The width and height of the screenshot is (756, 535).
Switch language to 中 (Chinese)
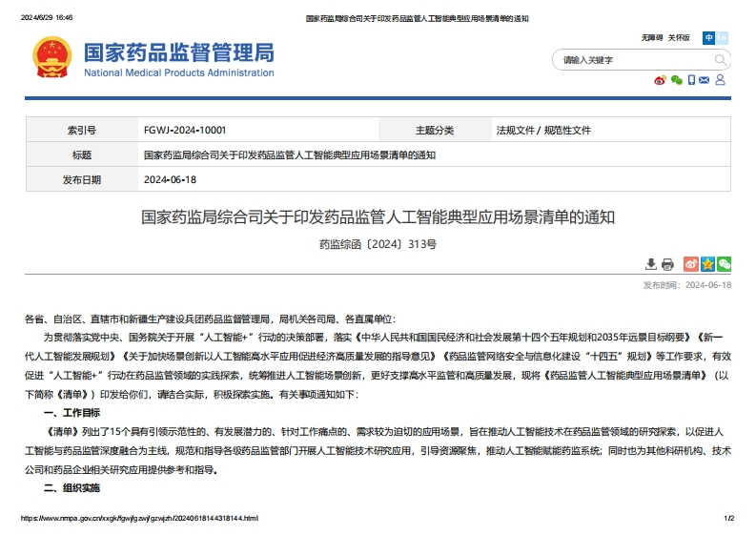(x=708, y=37)
